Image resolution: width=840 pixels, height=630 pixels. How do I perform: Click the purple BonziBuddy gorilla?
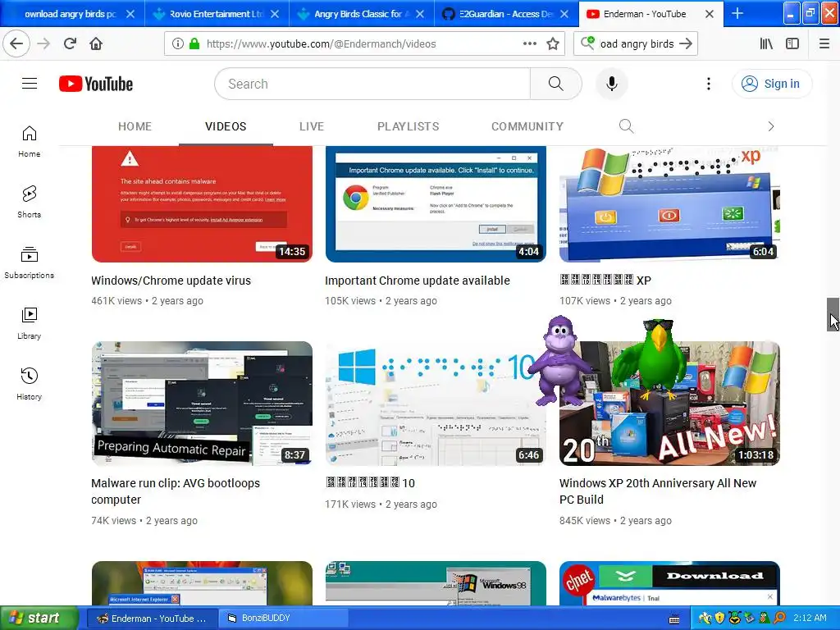559,361
